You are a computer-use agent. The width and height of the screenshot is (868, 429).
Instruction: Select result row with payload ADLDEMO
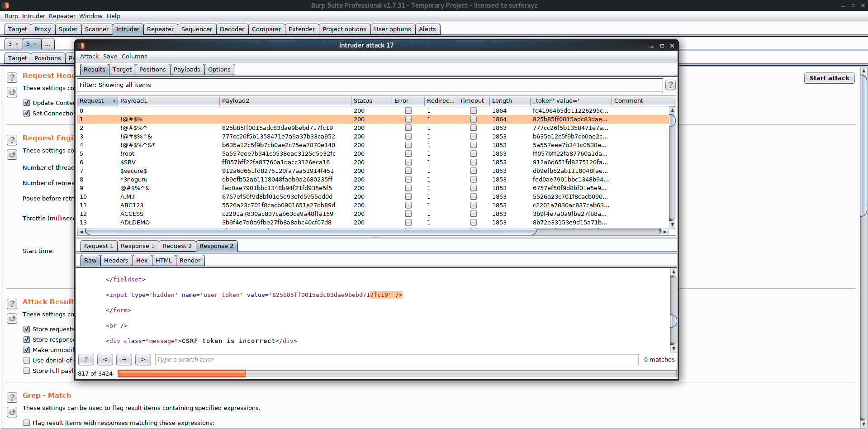[x=373, y=222]
